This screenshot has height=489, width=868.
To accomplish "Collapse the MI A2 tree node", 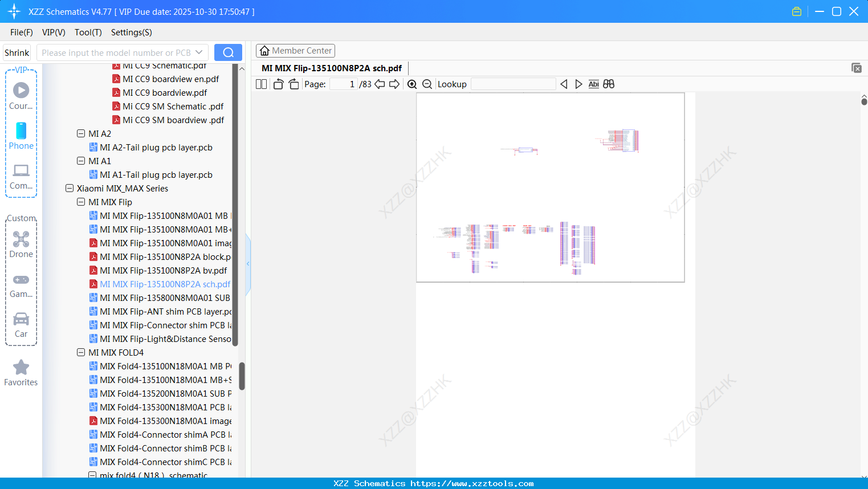I will pyautogui.click(x=81, y=133).
